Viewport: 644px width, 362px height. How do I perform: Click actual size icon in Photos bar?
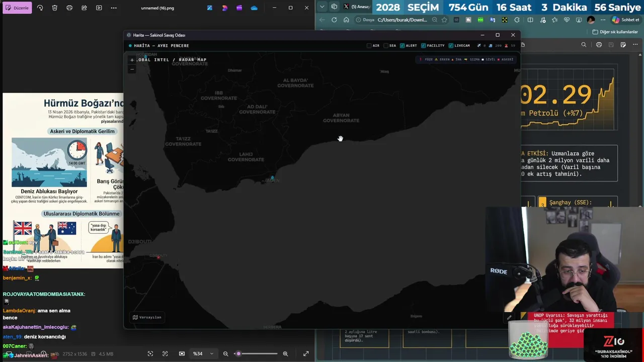[x=165, y=354]
